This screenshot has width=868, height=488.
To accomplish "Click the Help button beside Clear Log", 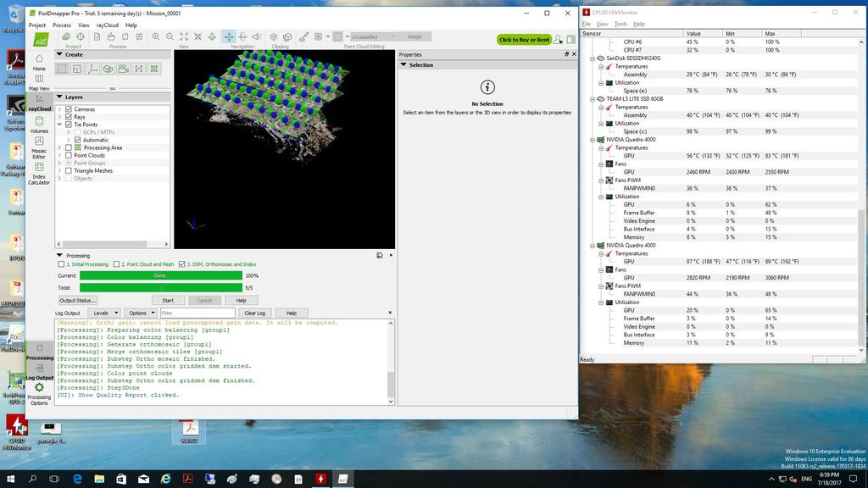I will 292,313.
